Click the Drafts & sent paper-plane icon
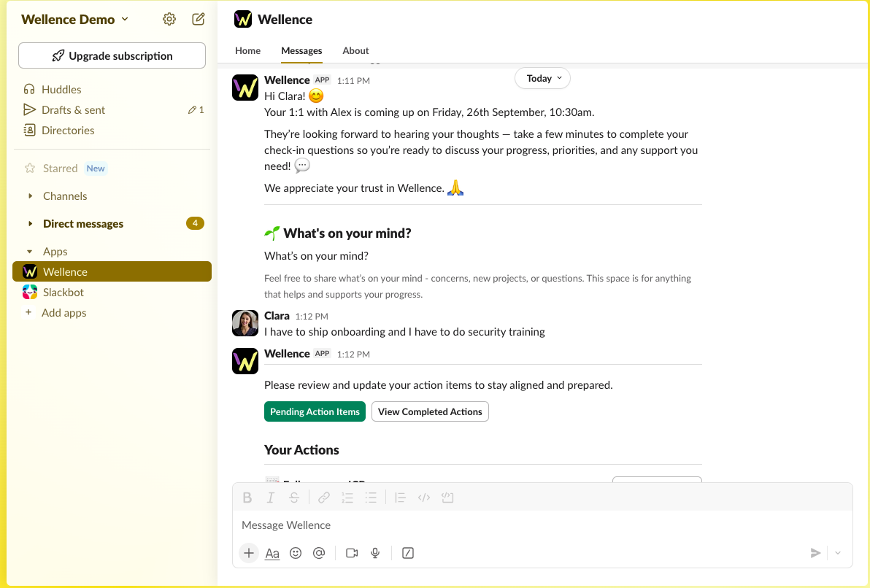This screenshot has height=588, width=870. pyautogui.click(x=29, y=110)
